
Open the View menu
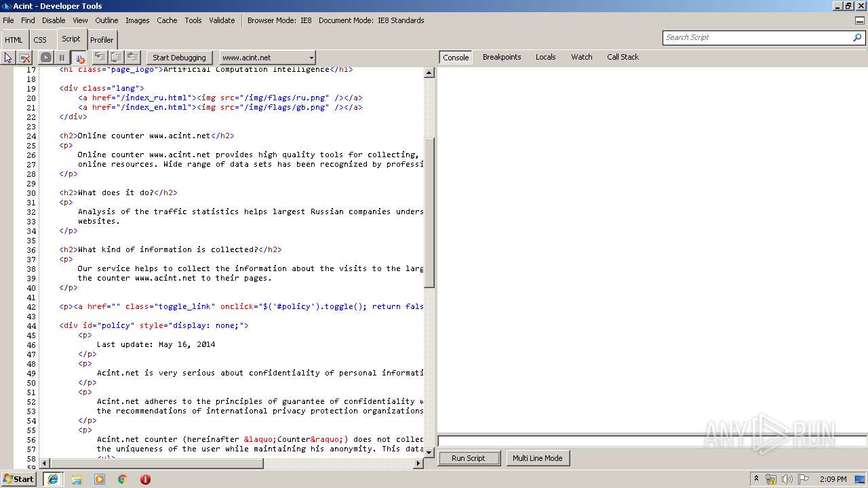[80, 20]
